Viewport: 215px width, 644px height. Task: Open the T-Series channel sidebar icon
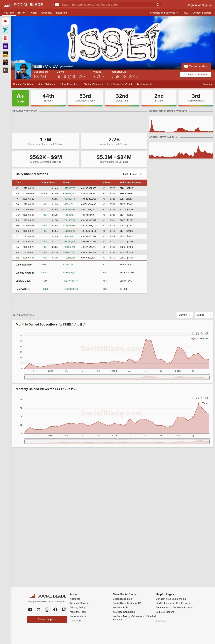click(5, 38)
